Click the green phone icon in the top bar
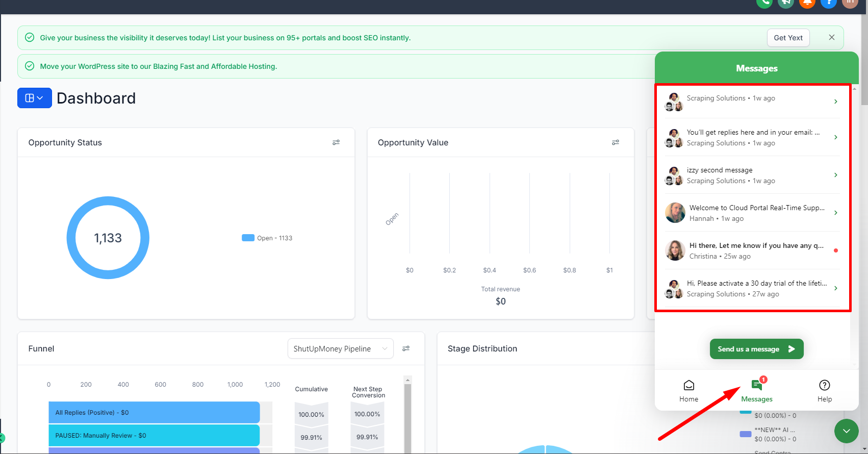 764,3
